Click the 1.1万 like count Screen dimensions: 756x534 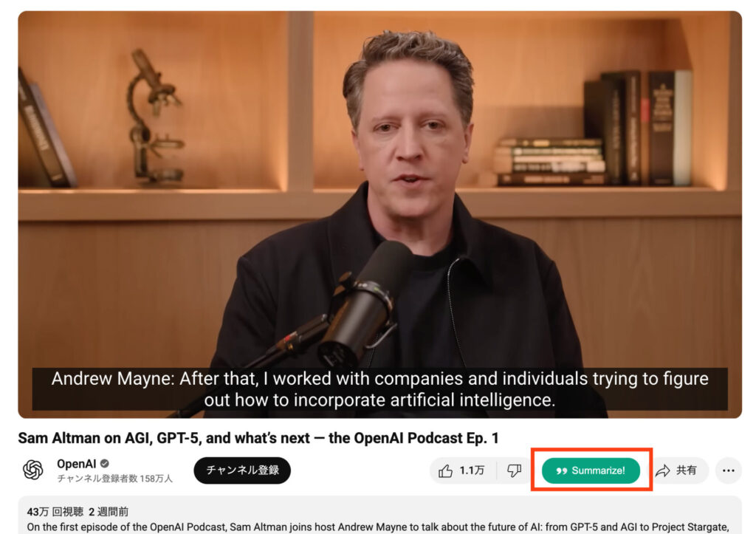[x=472, y=470]
